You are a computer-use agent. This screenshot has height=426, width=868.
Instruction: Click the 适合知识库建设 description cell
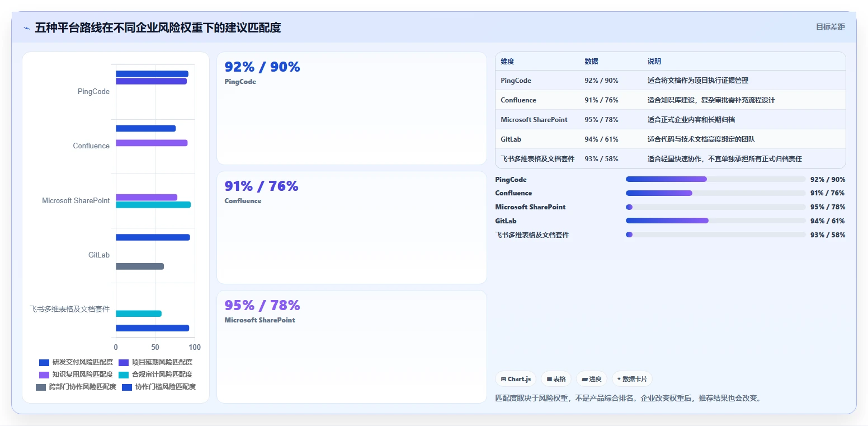[711, 100]
